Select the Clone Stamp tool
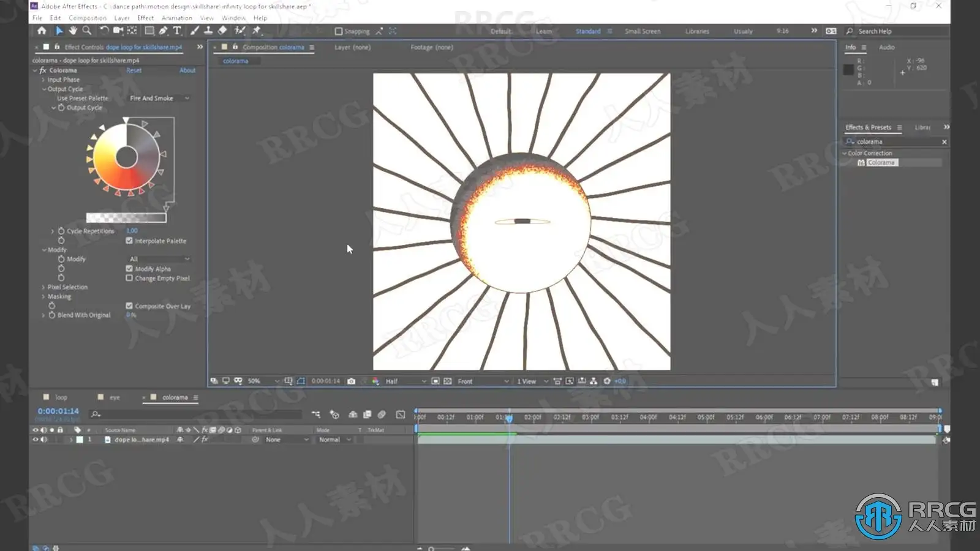Screen dimensions: 980x551 click(208, 31)
